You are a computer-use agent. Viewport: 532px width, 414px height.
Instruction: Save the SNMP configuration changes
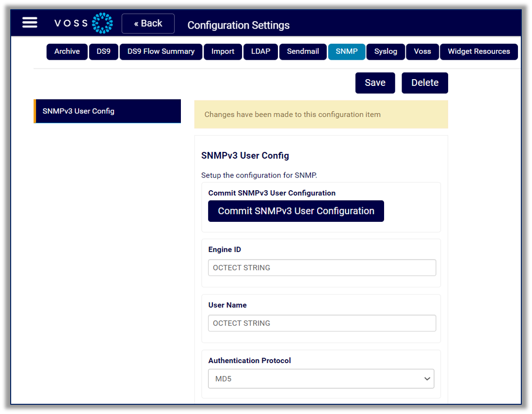pyautogui.click(x=375, y=83)
